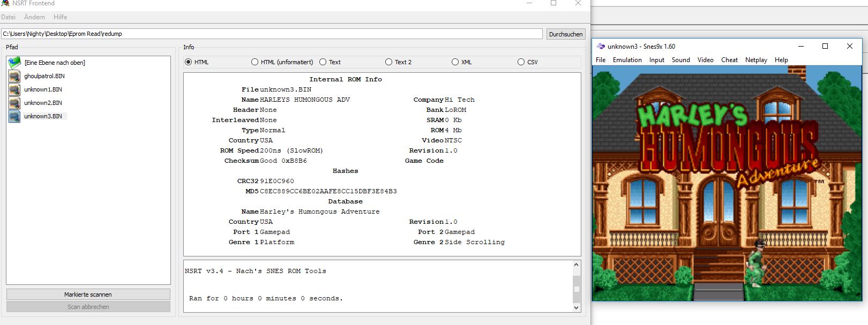Viewport: 868px width, 325px height.
Task: Open Snes9x Input menu
Action: [x=657, y=60]
